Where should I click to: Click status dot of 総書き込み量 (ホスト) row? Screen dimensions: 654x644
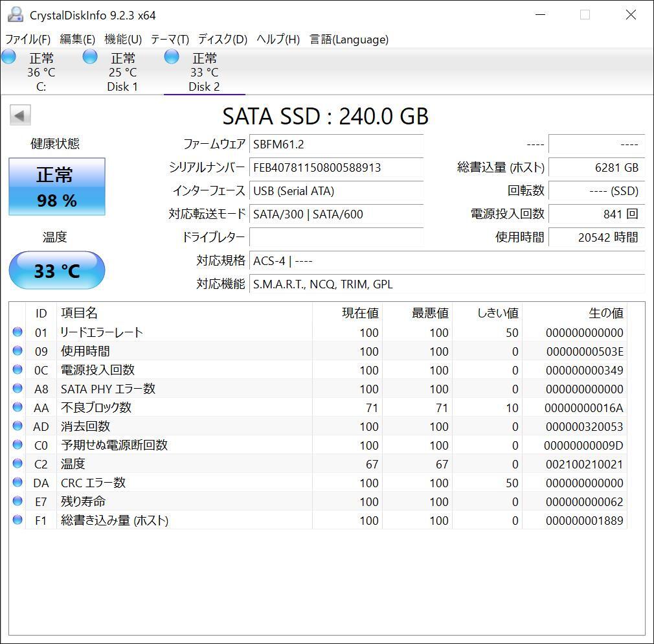point(17,520)
